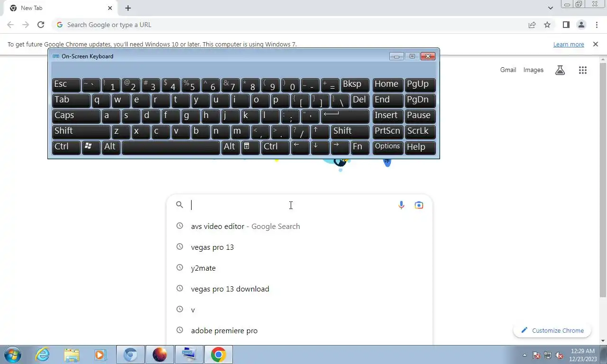
Task: Tap the up arrow key on keyboard
Action: pos(320,132)
